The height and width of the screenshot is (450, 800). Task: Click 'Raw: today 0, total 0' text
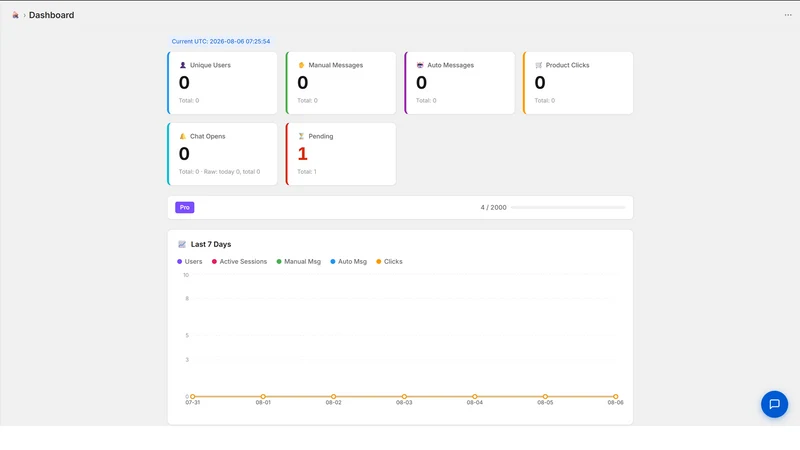[x=232, y=172]
